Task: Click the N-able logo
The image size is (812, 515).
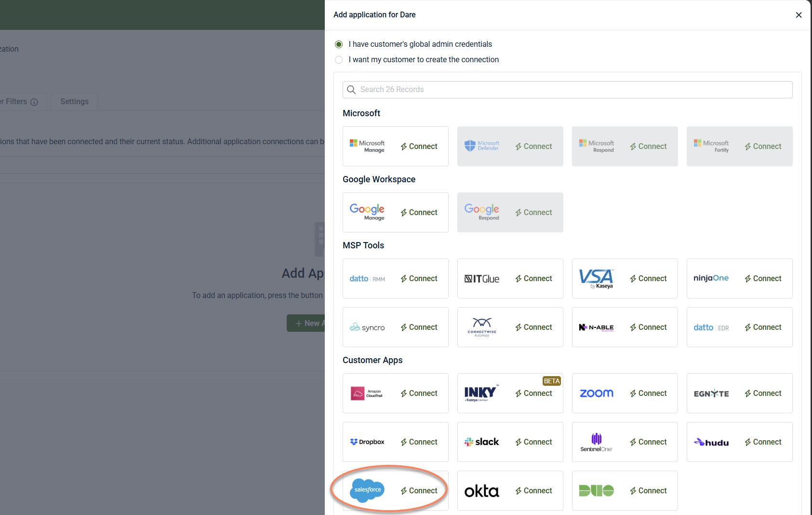Action: pos(597,327)
